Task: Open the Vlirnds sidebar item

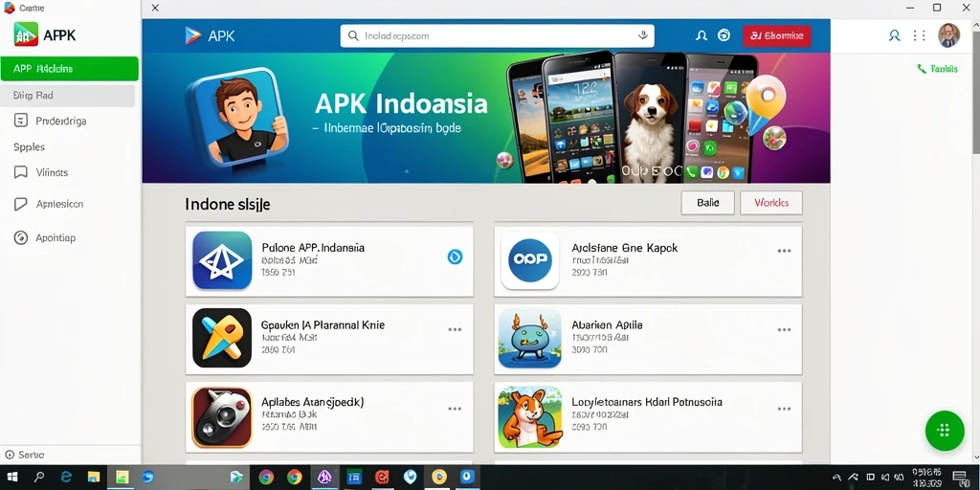Action: click(52, 172)
